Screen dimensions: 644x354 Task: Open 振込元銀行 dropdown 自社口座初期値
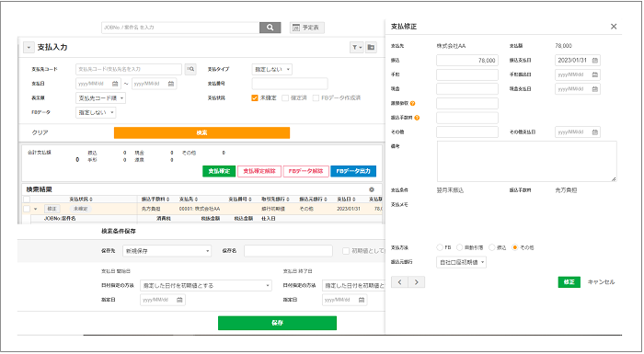click(x=461, y=262)
